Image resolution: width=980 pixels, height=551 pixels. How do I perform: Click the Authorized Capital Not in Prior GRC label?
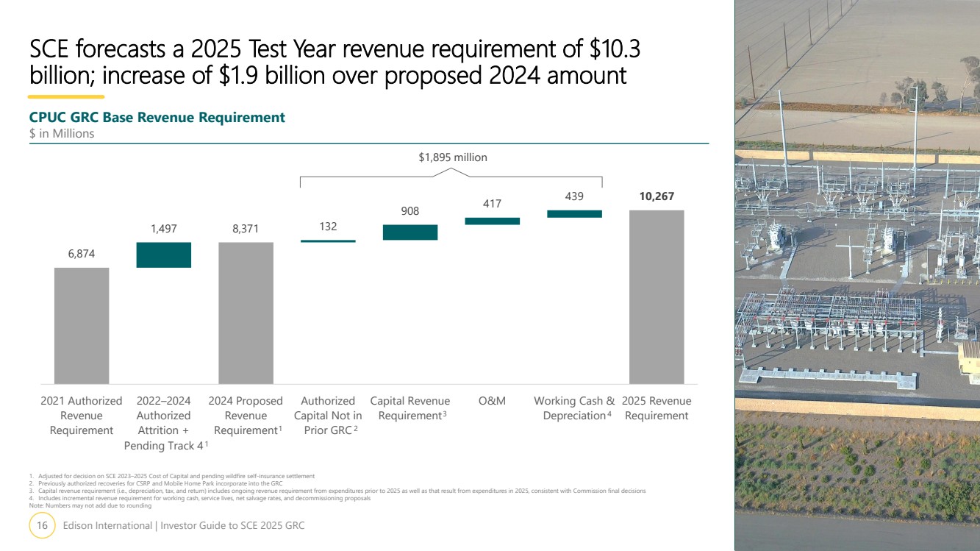[328, 416]
